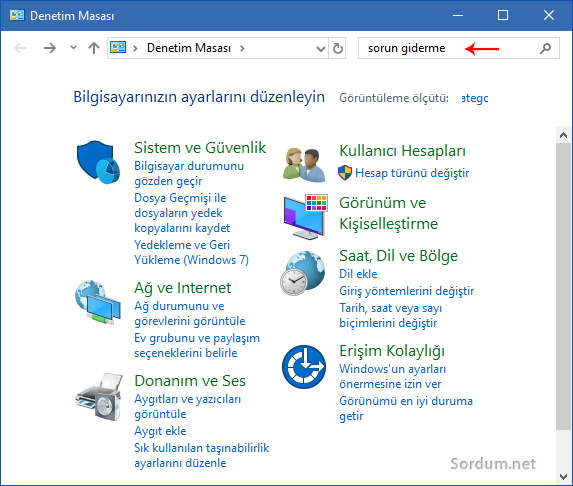The height and width of the screenshot is (486, 573).
Task: Expand the address bar history dropdown
Action: [320, 49]
